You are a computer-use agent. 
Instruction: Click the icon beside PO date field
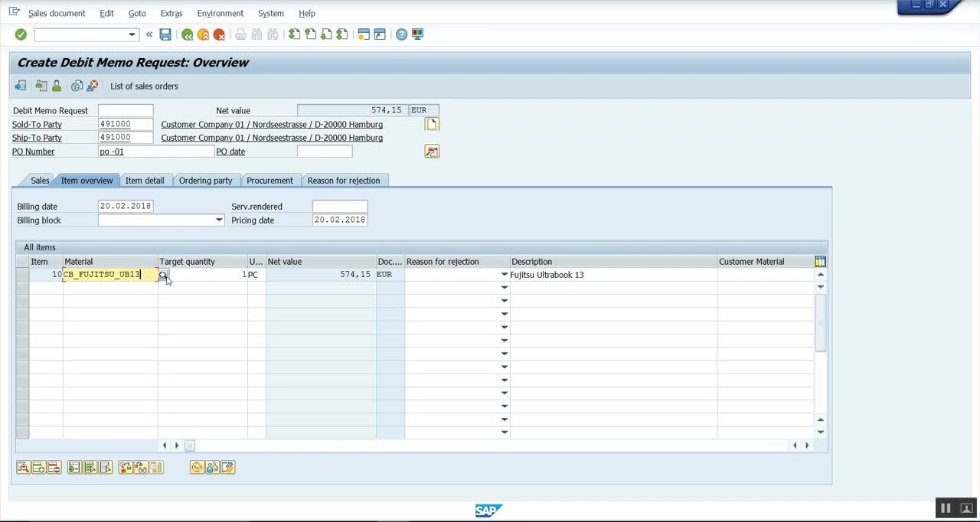point(432,152)
